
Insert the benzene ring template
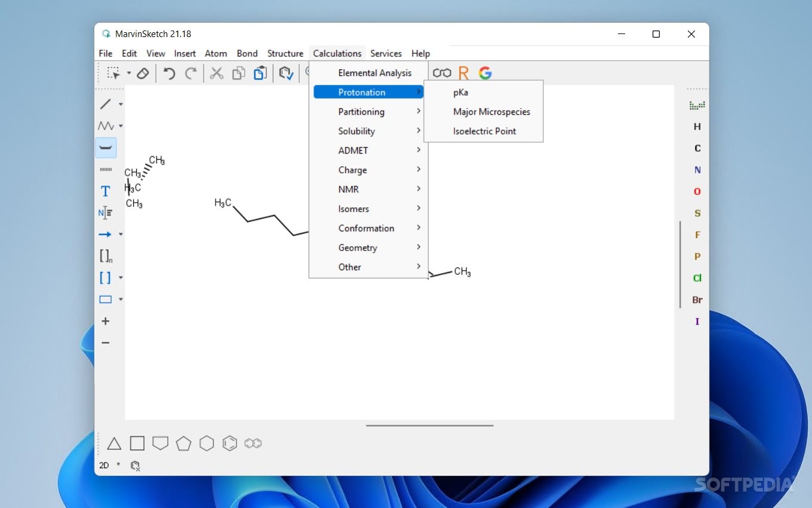click(x=230, y=443)
